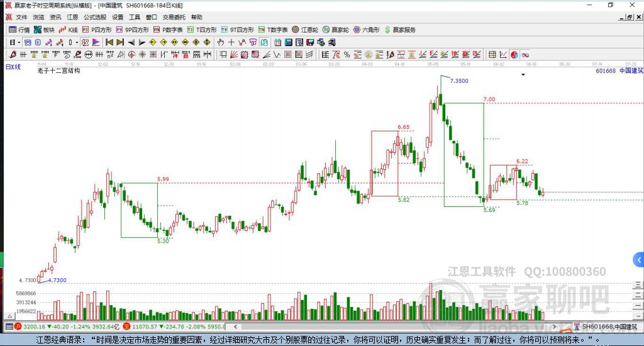Open the 窗口 menu
This screenshot has height=346, width=644.
151,17
